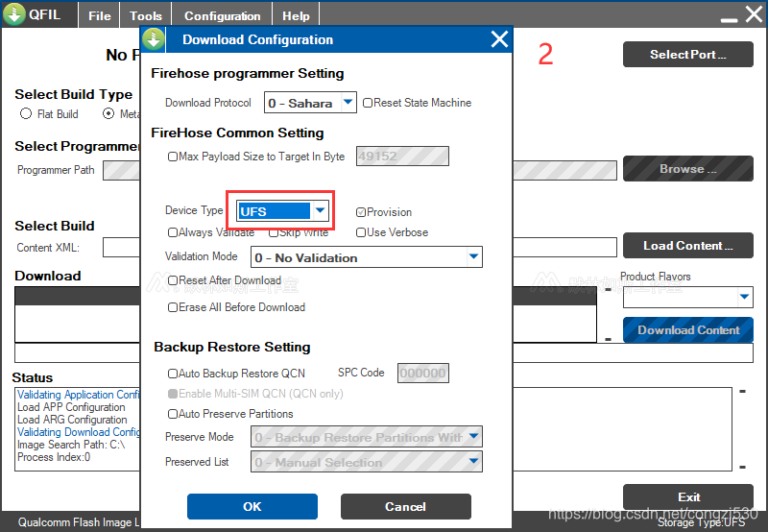Click the Select Port button
The height and width of the screenshot is (532, 768).
point(687,55)
